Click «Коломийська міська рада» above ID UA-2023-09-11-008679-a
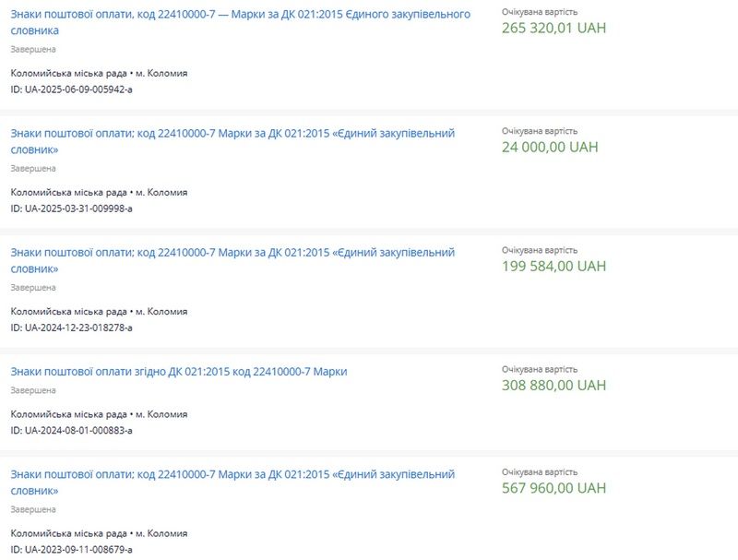738x560 pixels. point(69,533)
